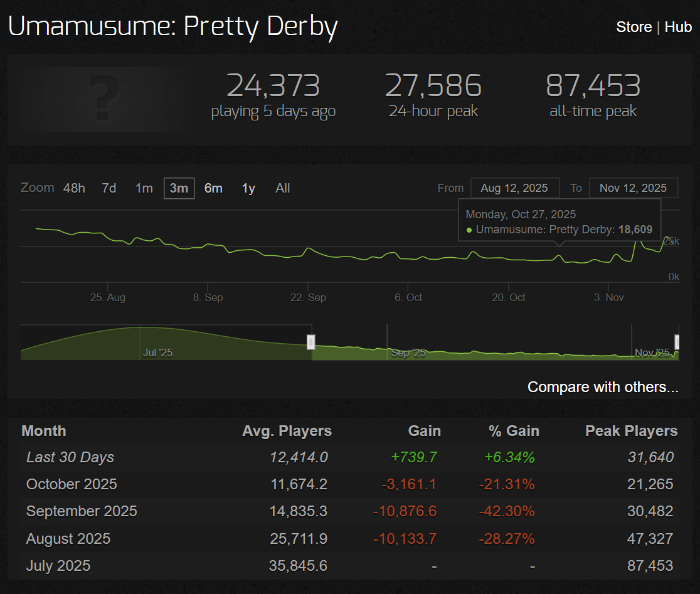This screenshot has height=594, width=700.
Task: Click the Gain column header
Action: [x=424, y=431]
